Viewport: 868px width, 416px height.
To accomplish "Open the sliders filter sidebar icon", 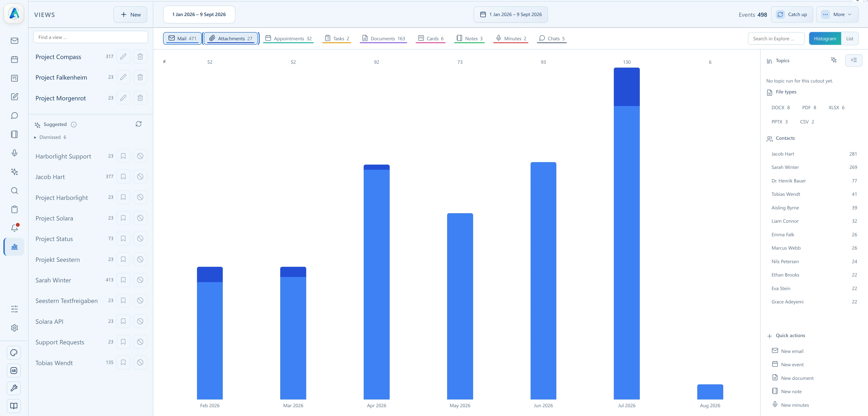I will 14,309.
